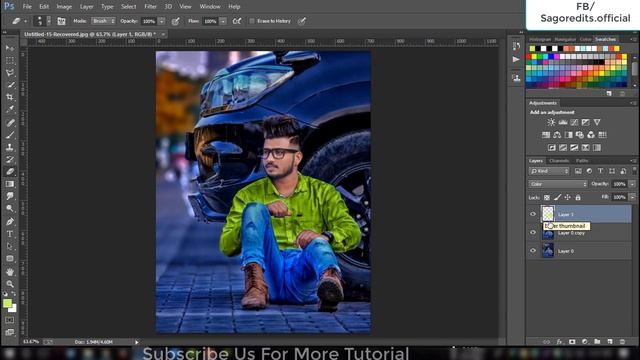Click the background color swatch

13,309
